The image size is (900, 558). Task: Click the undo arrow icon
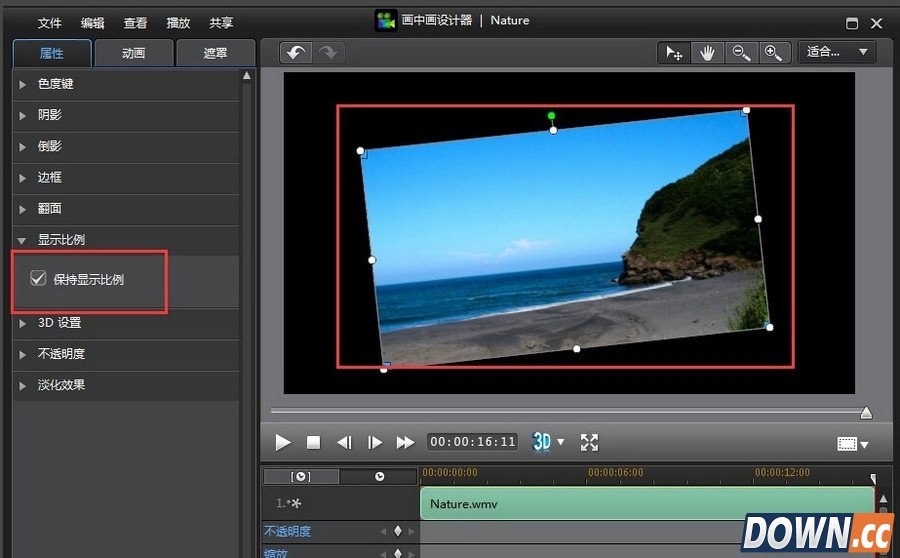(295, 52)
